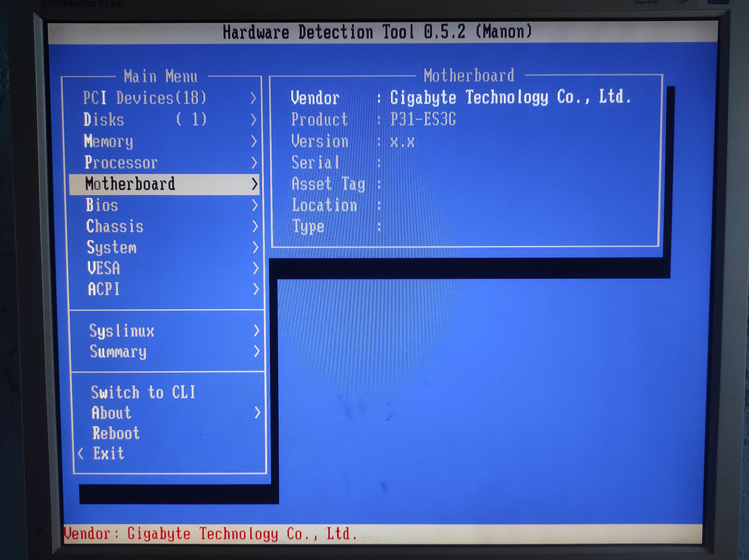Expand the arrow next to About
The image size is (749, 560).
[x=257, y=412]
